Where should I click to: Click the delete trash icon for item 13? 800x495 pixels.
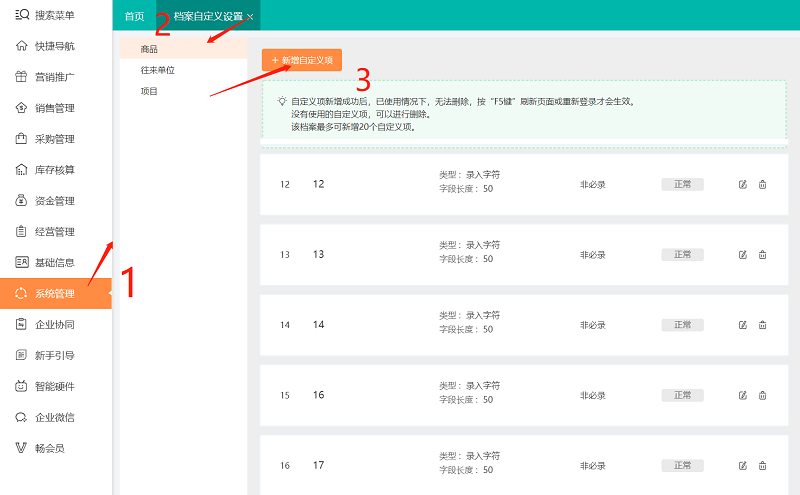coord(762,255)
